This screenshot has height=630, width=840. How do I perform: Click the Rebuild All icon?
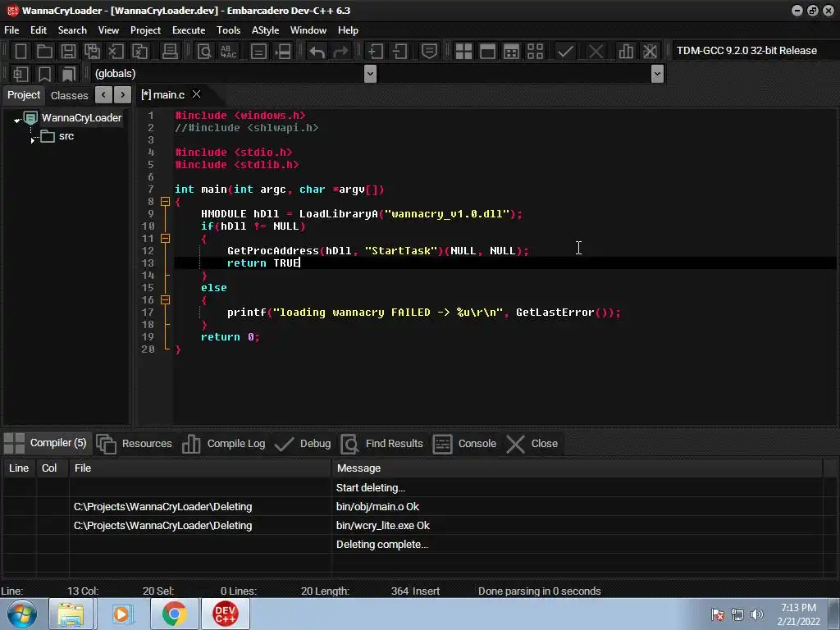(535, 51)
